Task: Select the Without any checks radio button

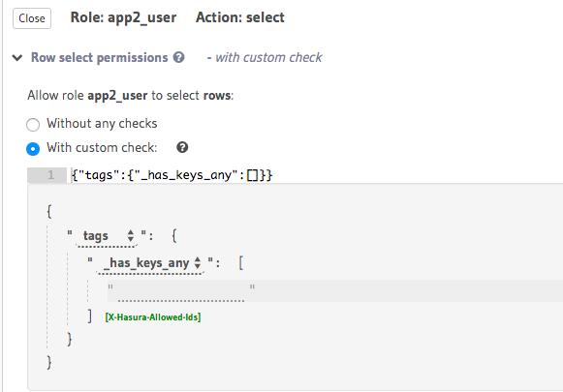Action: (33, 125)
